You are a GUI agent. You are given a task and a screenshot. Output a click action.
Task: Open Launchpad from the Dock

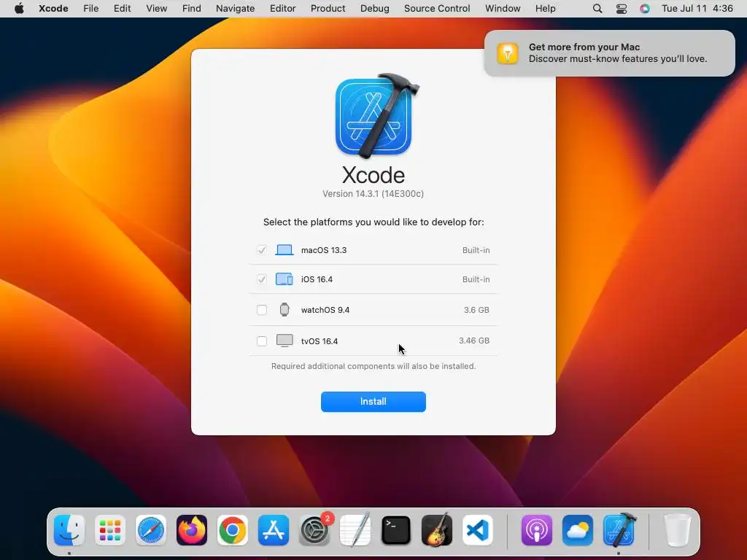point(110,530)
